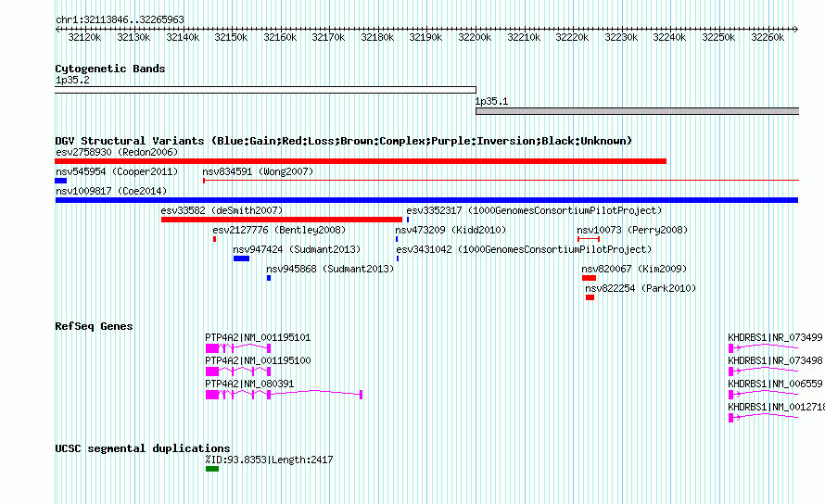Click the UCSC segmental duplications track title
This screenshot has height=504, width=825.
tap(143, 448)
